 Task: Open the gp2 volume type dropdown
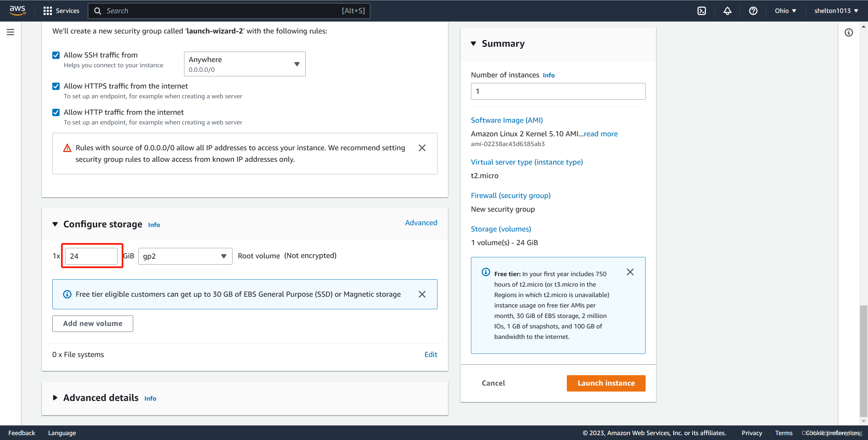(x=185, y=256)
